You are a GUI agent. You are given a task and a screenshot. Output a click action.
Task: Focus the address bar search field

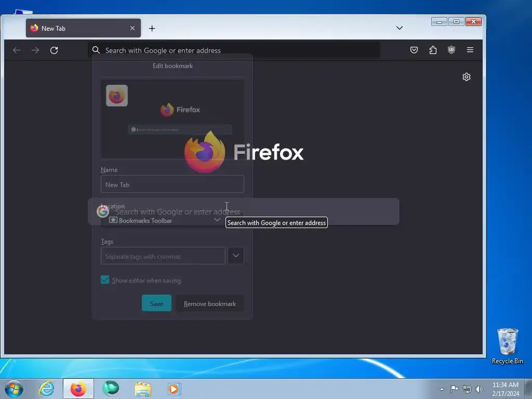pyautogui.click(x=234, y=50)
